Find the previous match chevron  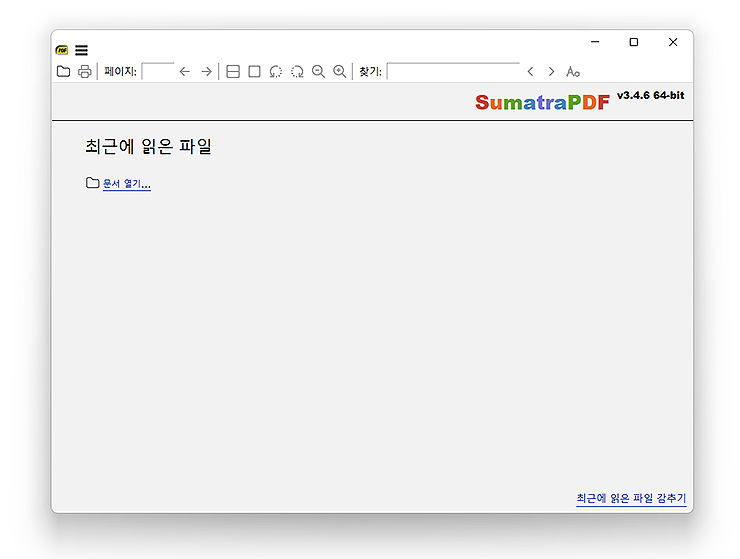(x=530, y=71)
